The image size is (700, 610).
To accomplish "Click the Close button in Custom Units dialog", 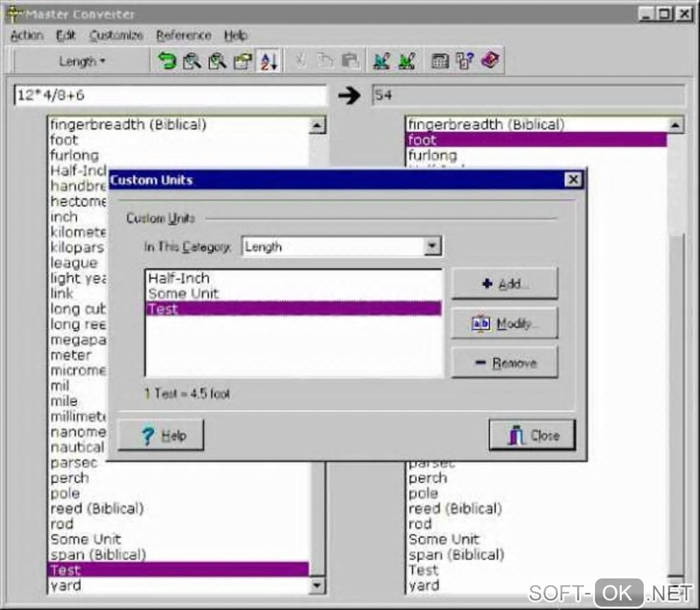I will click(532, 435).
